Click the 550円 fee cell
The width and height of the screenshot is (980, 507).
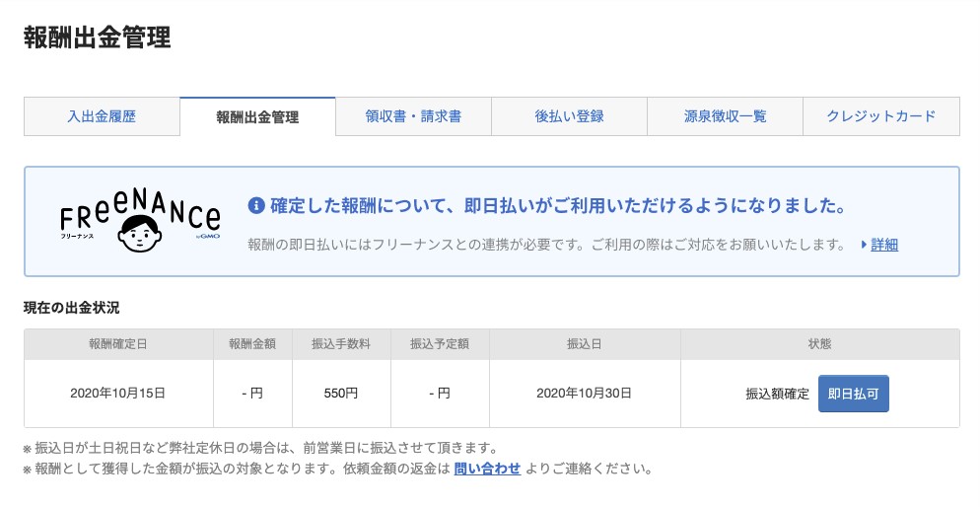(x=341, y=393)
